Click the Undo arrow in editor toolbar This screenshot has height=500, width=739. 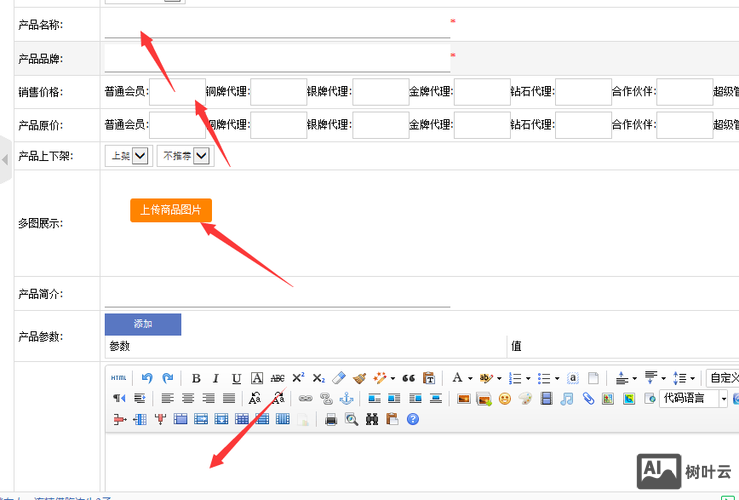coord(147,378)
